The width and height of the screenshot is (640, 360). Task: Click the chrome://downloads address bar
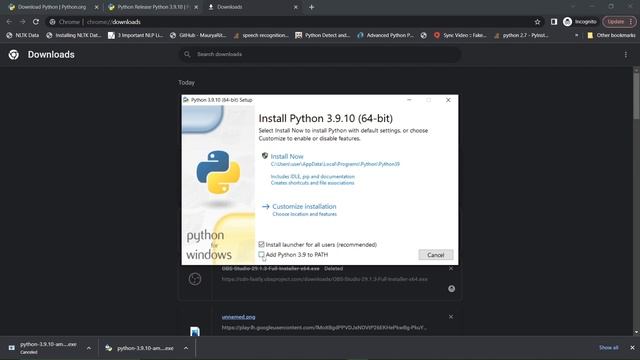(x=294, y=22)
